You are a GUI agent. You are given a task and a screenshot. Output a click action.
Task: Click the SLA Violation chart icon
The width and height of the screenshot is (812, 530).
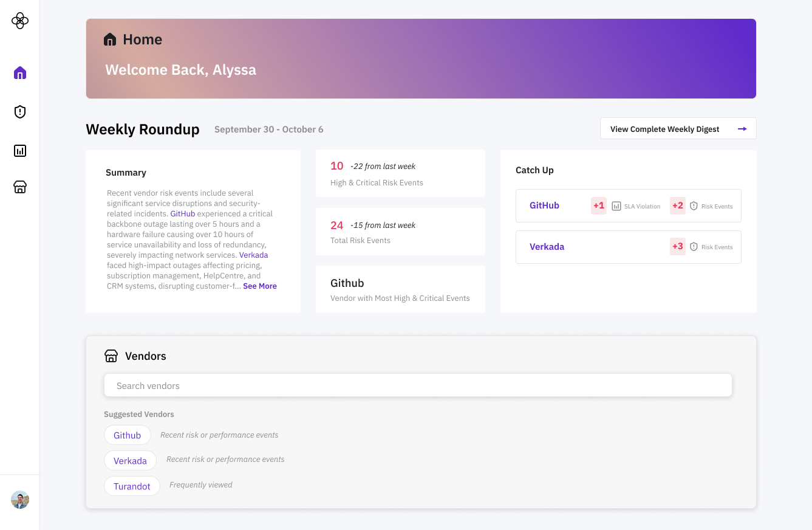click(616, 206)
